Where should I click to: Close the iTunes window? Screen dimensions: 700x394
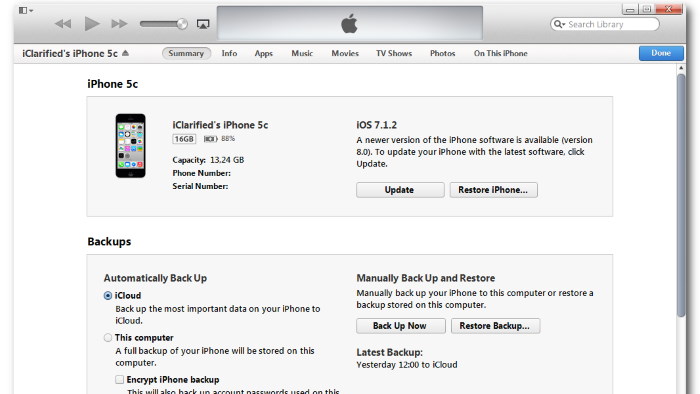[x=668, y=9]
